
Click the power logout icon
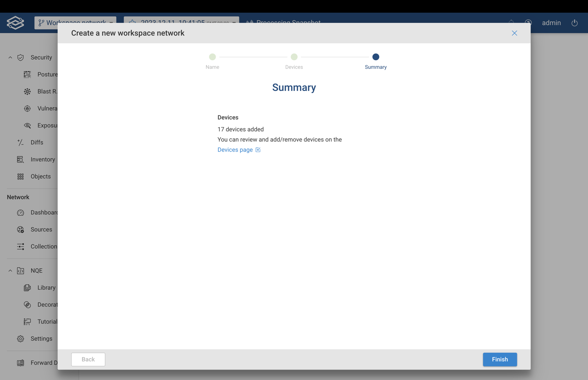574,23
